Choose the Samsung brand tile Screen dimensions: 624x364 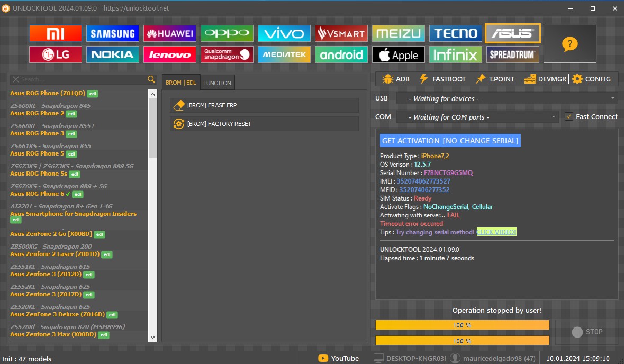(113, 33)
